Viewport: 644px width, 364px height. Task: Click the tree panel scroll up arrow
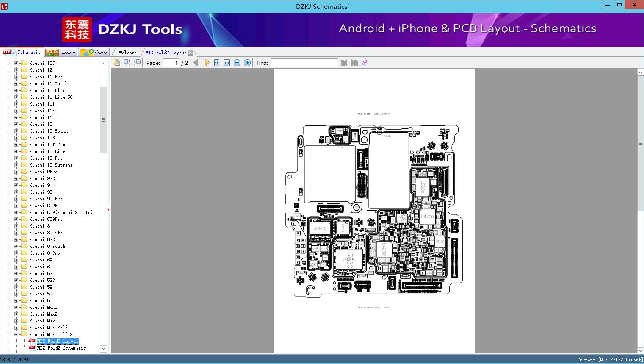103,64
